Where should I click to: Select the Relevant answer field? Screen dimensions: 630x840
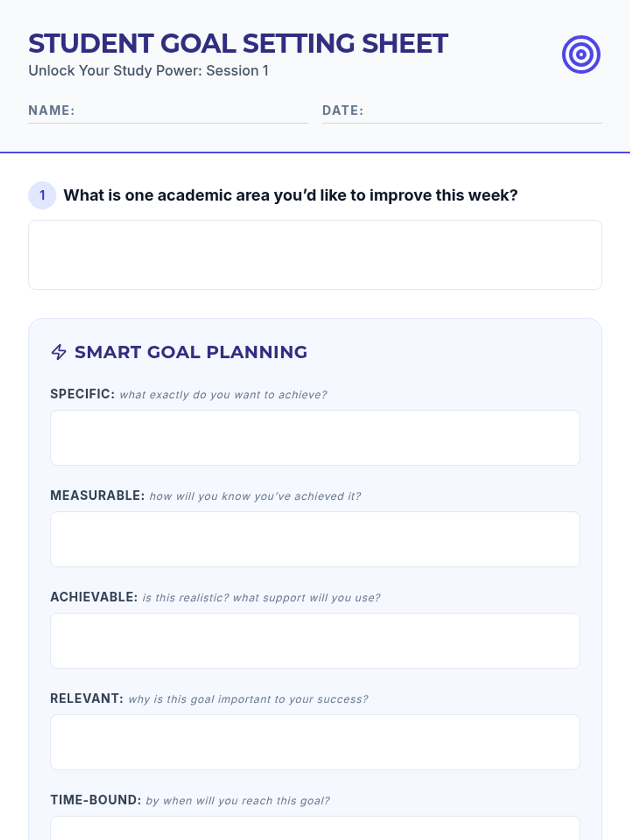[x=315, y=742]
